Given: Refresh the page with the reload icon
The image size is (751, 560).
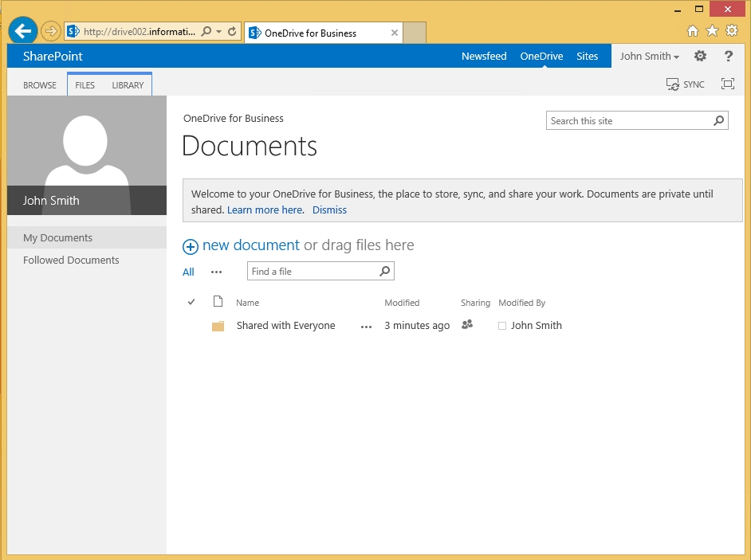Looking at the screenshot, I should [232, 32].
